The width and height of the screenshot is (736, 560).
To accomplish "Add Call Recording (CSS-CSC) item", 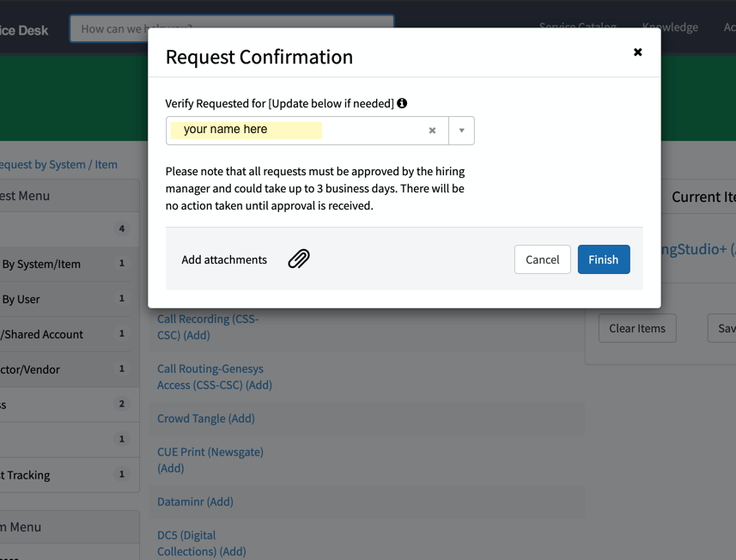I will tap(207, 327).
